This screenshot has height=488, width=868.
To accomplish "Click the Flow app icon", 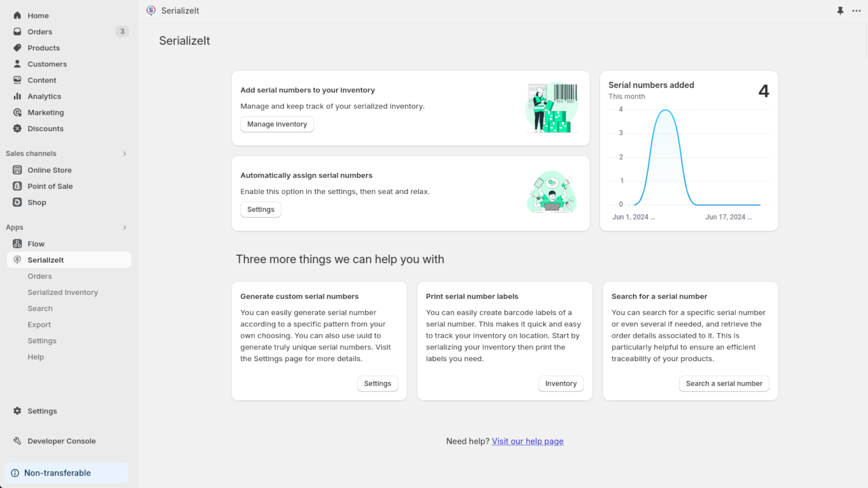I will pyautogui.click(x=17, y=243).
